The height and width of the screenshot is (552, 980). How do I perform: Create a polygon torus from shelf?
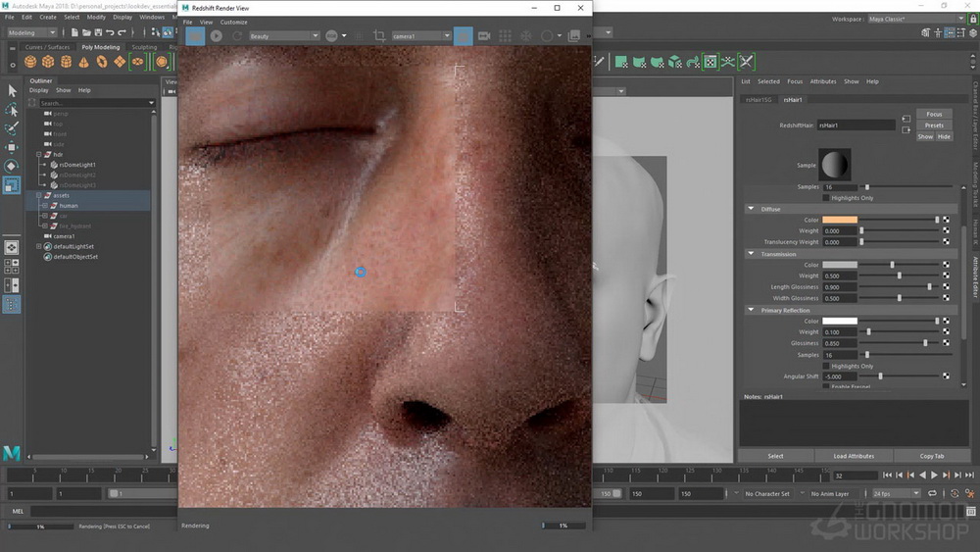[101, 62]
